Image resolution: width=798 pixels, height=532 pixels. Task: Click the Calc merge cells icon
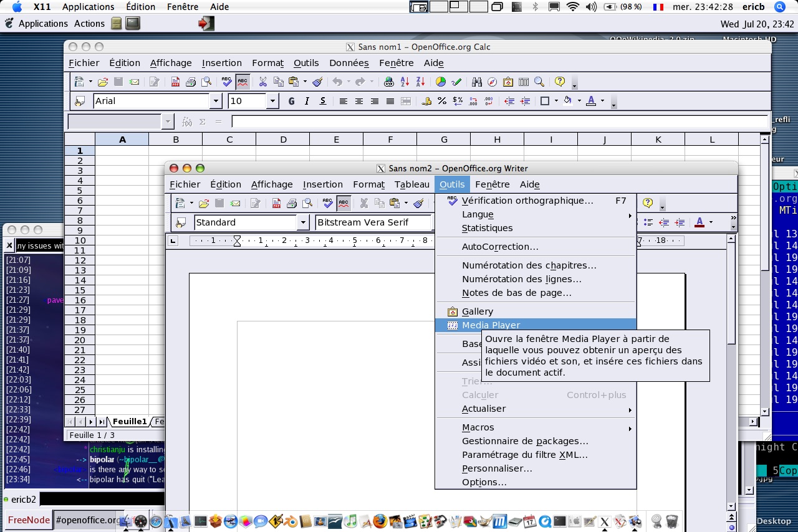coord(406,101)
